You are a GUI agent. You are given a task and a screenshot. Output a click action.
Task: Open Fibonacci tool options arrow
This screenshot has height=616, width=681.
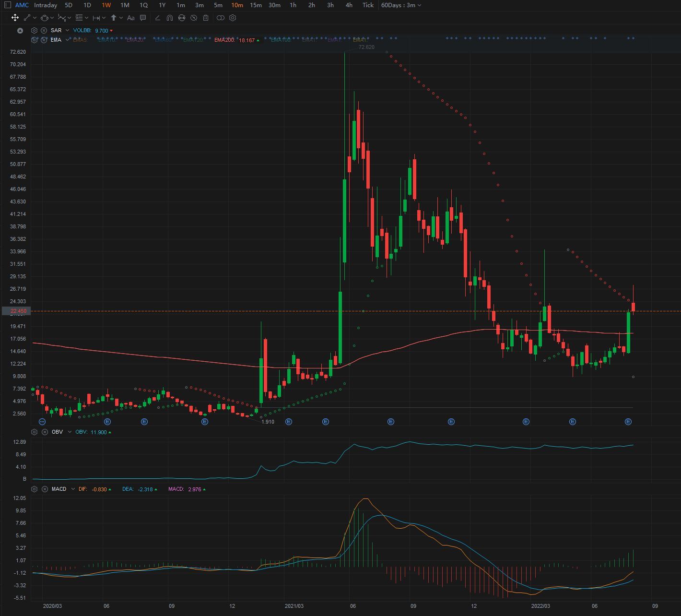(x=86, y=18)
